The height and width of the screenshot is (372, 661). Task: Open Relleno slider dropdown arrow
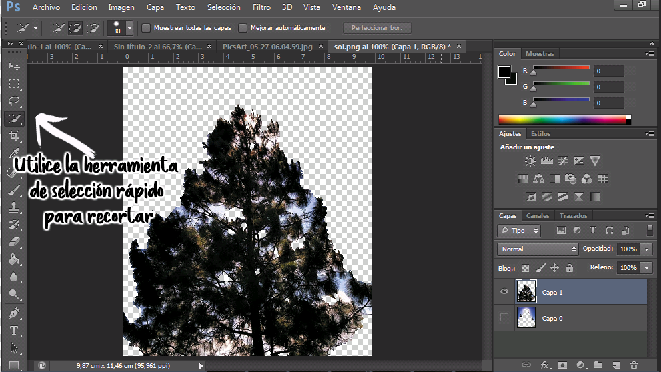(647, 267)
